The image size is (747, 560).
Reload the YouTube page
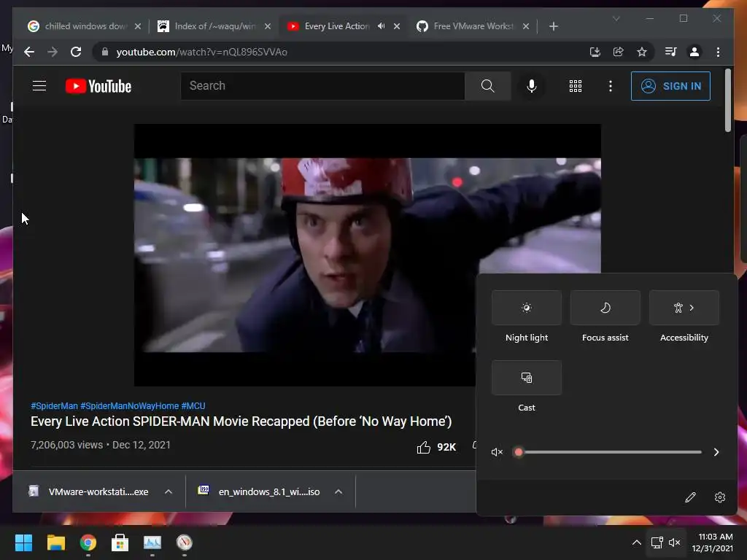pos(76,52)
